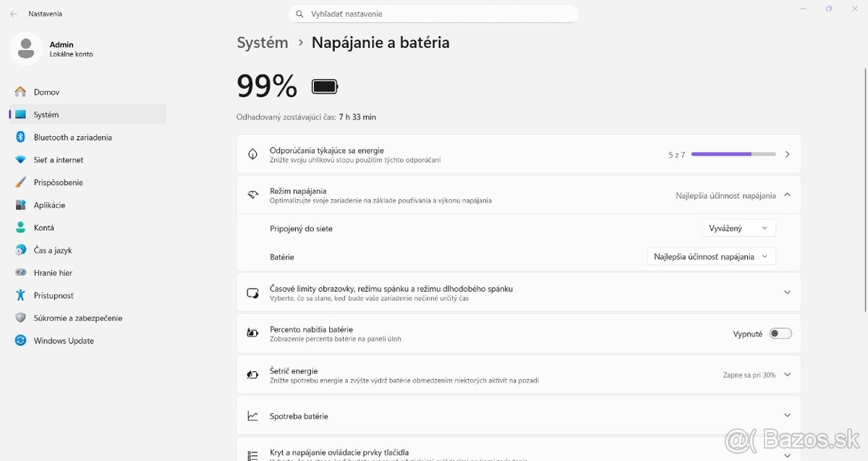Image resolution: width=868 pixels, height=461 pixels.
Task: Open Batérie power mode dropdown
Action: [711, 256]
